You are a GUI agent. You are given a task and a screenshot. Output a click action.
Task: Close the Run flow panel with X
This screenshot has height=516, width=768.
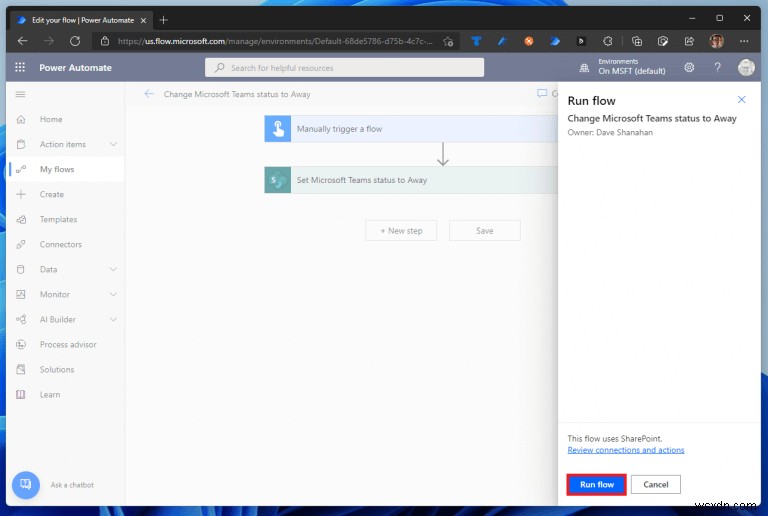click(x=742, y=100)
